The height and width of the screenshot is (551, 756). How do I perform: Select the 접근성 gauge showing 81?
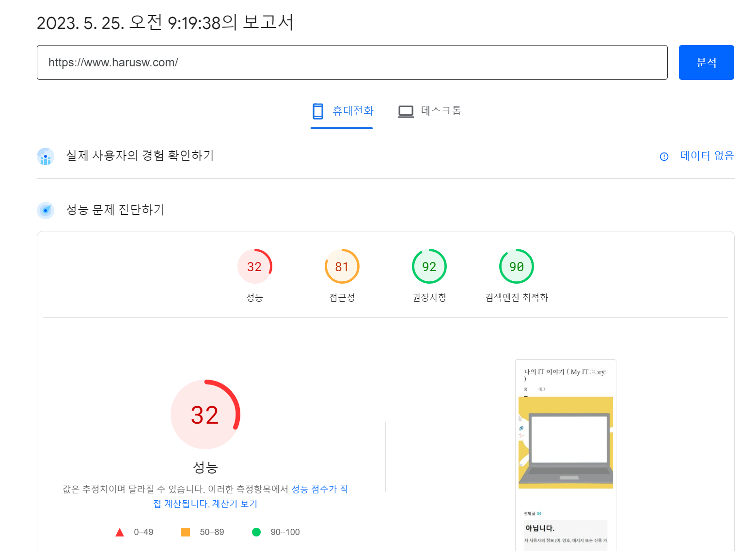click(342, 266)
